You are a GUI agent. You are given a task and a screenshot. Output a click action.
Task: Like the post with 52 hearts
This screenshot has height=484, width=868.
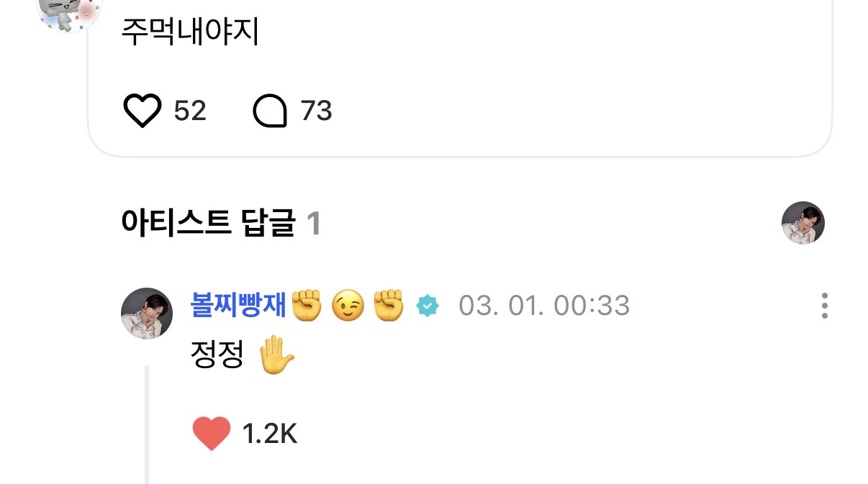(142, 111)
